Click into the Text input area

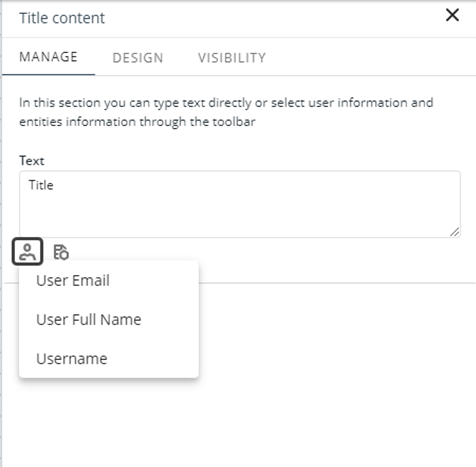tap(240, 204)
